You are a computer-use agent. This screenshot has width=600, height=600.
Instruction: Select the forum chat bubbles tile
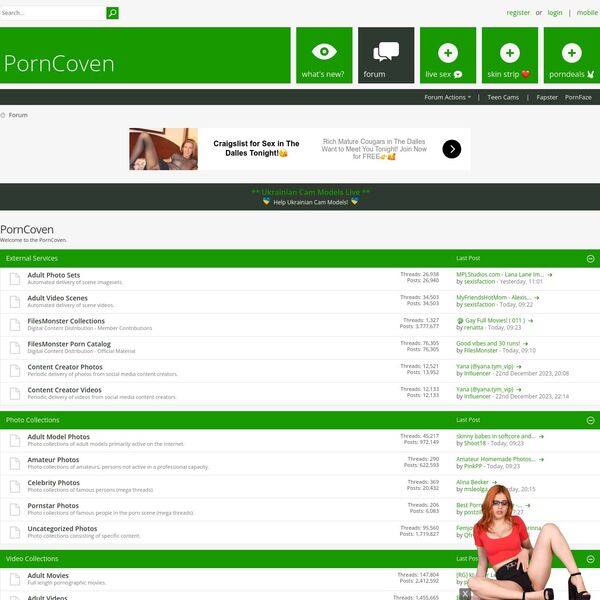click(385, 51)
